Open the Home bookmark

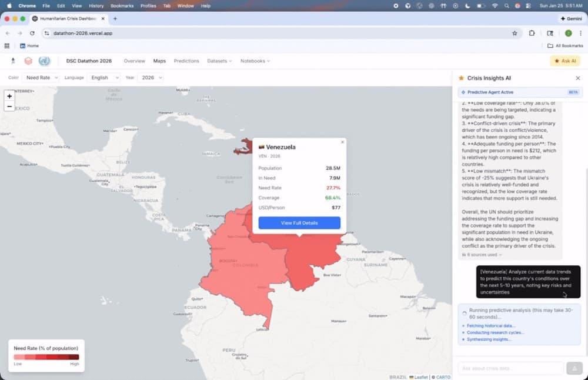coord(29,46)
